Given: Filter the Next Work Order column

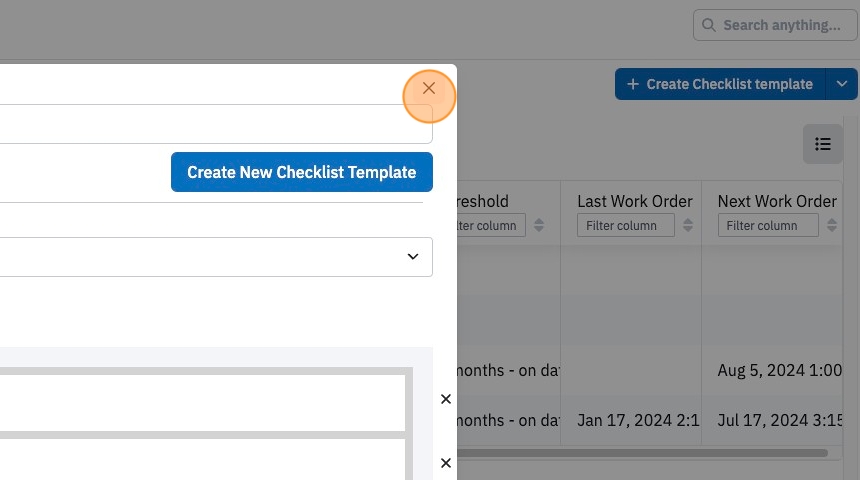Looking at the screenshot, I should tap(768, 225).
